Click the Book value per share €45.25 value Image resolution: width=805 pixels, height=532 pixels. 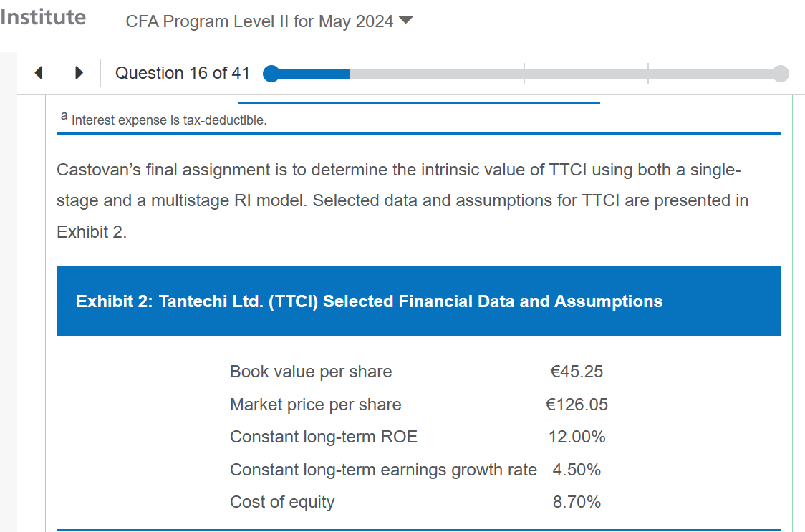click(x=577, y=372)
